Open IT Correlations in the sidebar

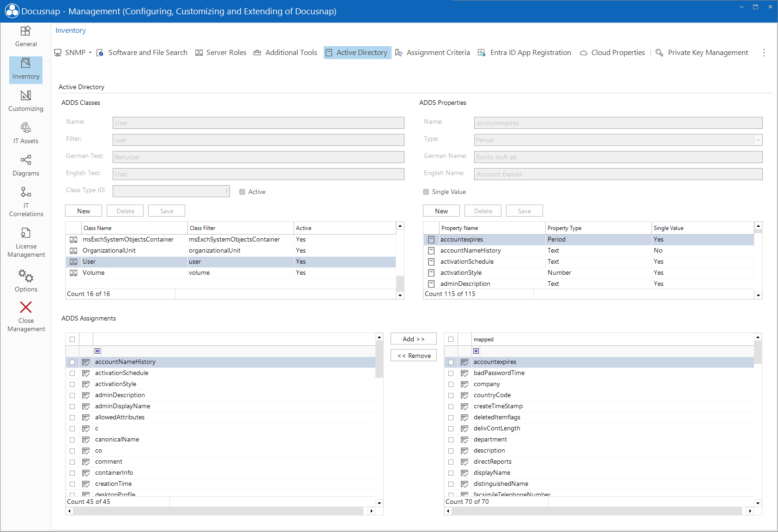tap(26, 202)
